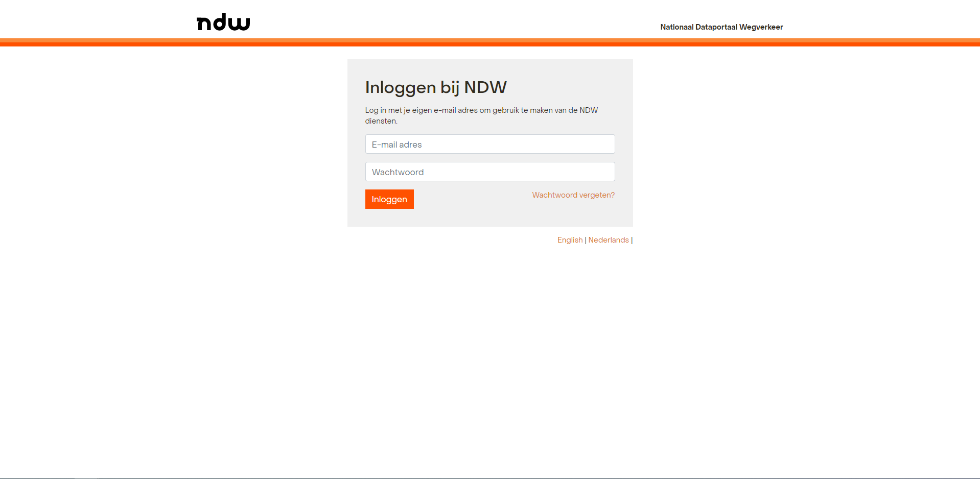Viewport: 980px width, 479px height.
Task: Switch language to Nederlands
Action: click(609, 240)
